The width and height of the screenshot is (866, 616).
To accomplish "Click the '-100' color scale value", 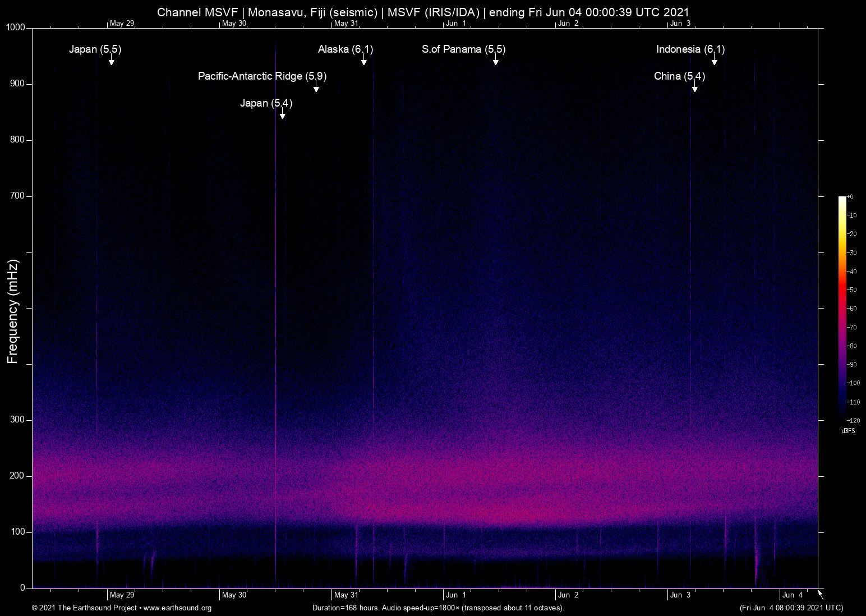I will point(854,383).
